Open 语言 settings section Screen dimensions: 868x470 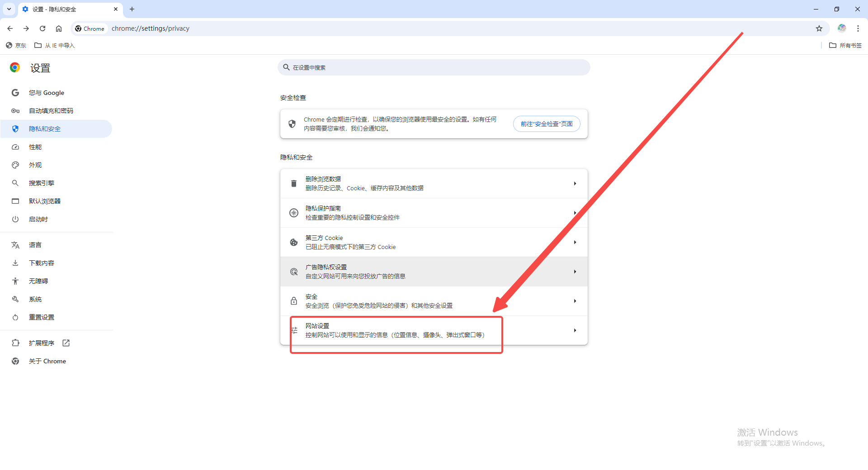[57, 245]
